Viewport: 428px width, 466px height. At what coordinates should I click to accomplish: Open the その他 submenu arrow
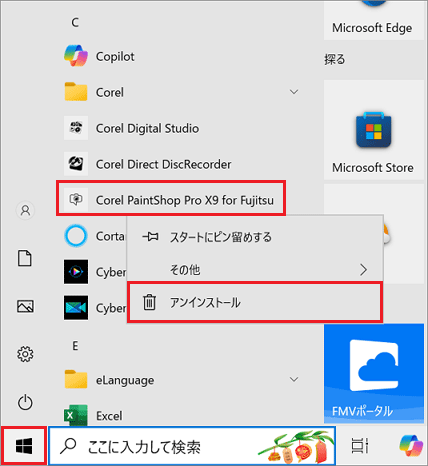[363, 269]
